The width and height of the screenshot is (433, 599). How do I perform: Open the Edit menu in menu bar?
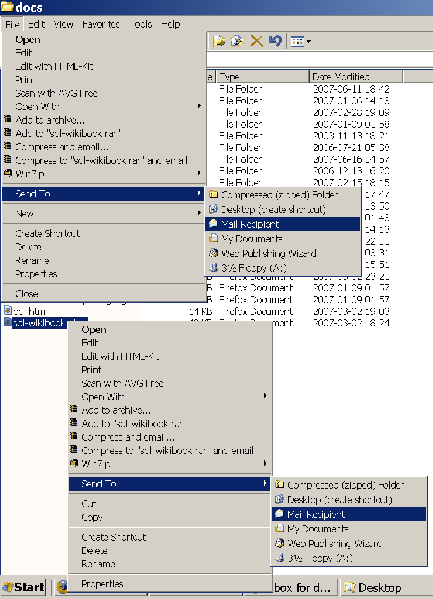[x=37, y=24]
